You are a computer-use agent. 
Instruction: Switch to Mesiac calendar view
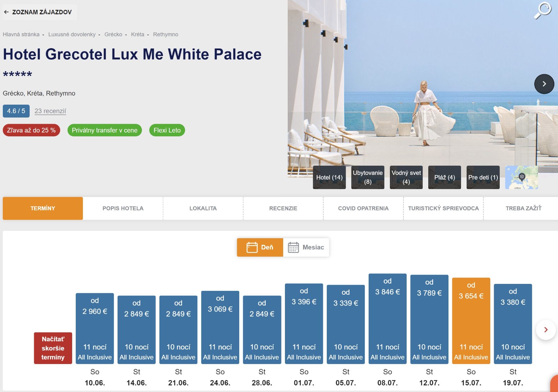click(306, 247)
